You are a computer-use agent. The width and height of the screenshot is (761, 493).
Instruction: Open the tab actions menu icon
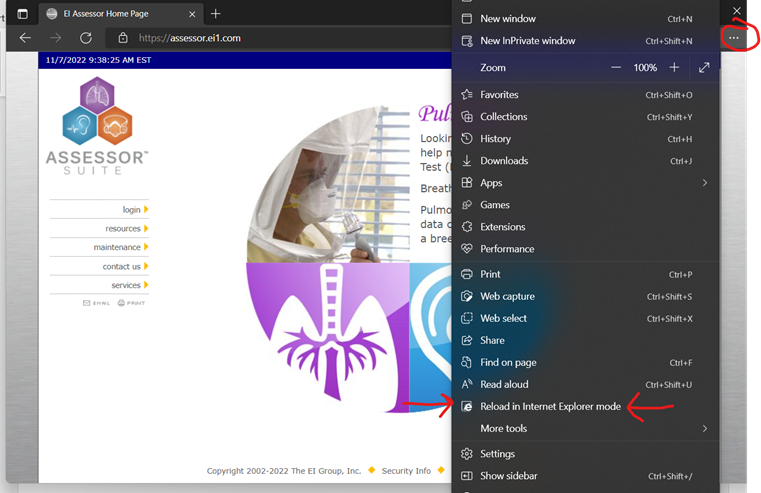click(x=22, y=14)
